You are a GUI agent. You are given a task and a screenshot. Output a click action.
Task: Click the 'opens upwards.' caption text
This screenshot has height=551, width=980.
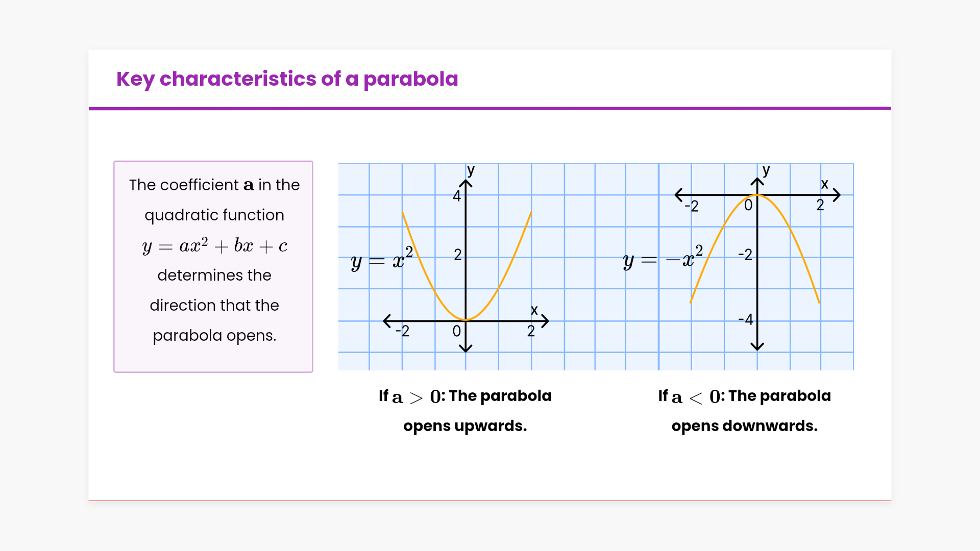tap(465, 426)
